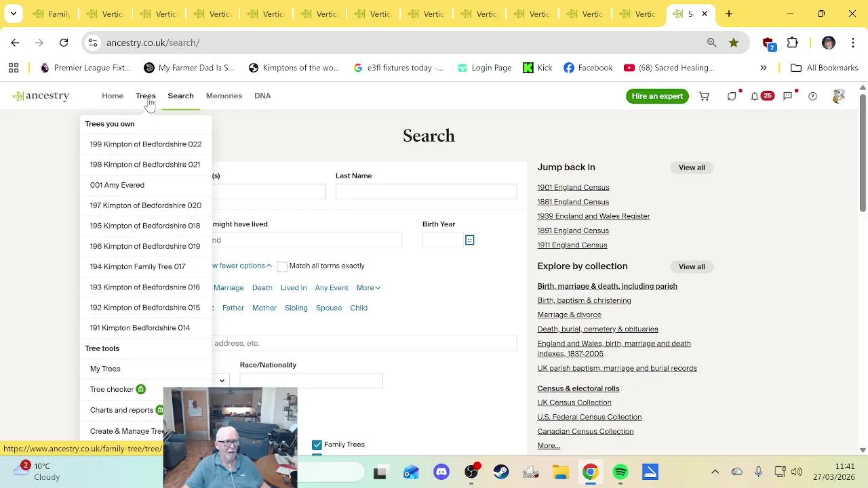Screen dimensions: 868x488
Task: Open Spotify from the taskbar
Action: tap(620, 472)
